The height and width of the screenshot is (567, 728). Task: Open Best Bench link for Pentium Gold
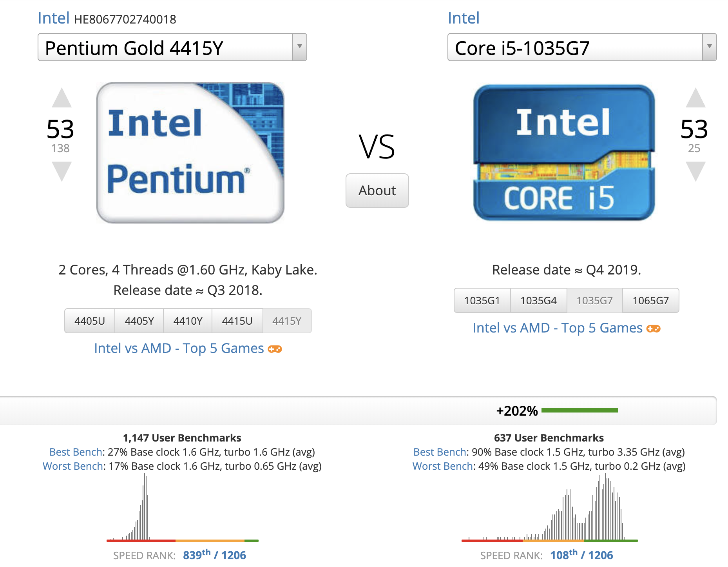(x=76, y=452)
